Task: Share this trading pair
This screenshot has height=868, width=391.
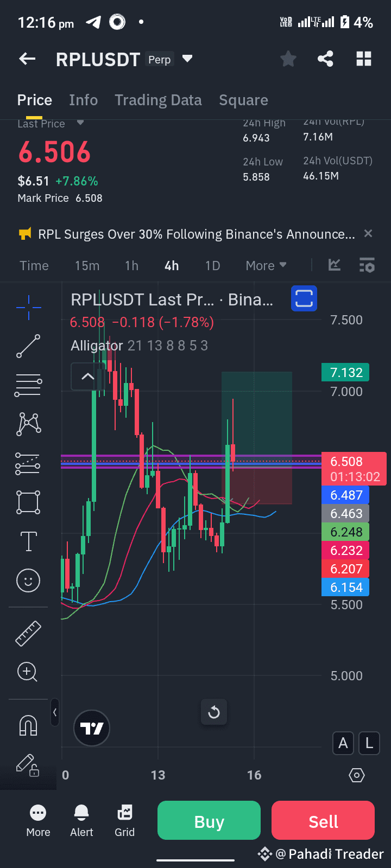Action: click(325, 59)
